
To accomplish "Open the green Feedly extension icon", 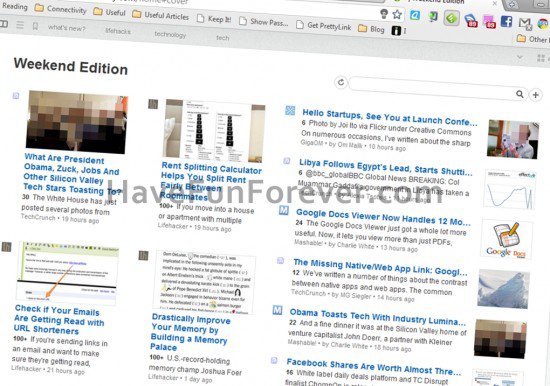I will pos(451,18).
